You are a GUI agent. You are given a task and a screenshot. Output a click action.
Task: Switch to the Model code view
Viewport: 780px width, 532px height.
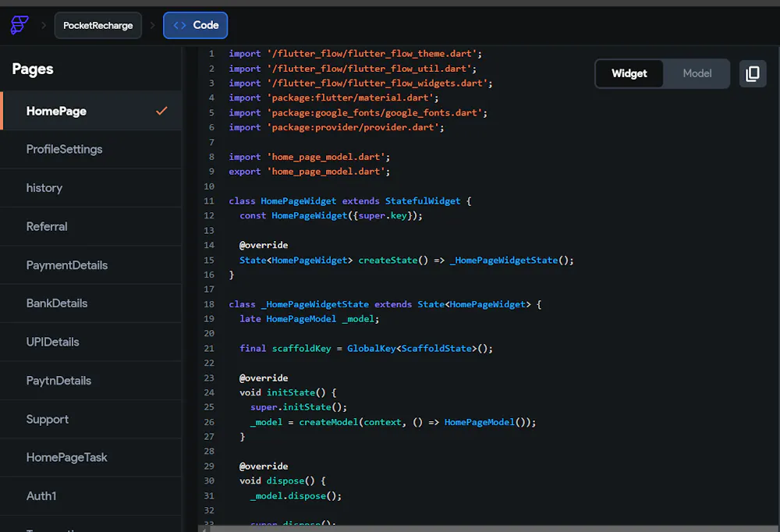(697, 73)
